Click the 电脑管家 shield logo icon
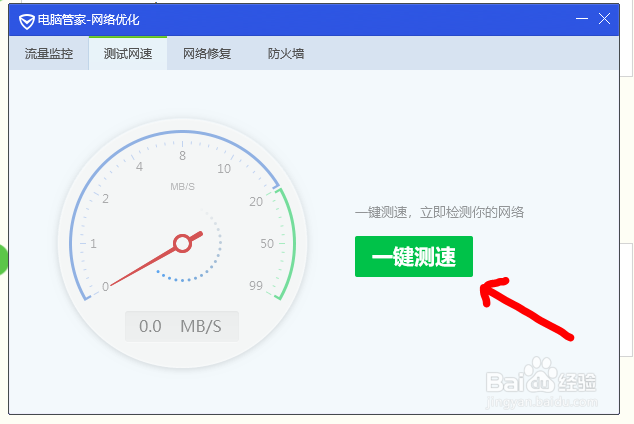 click(27, 21)
